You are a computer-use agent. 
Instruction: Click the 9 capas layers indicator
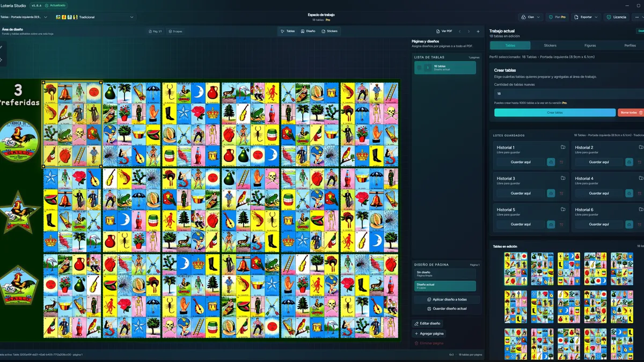point(175,31)
